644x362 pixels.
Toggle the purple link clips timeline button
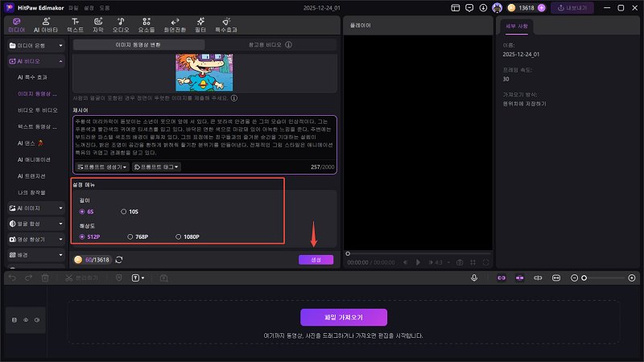[502, 278]
